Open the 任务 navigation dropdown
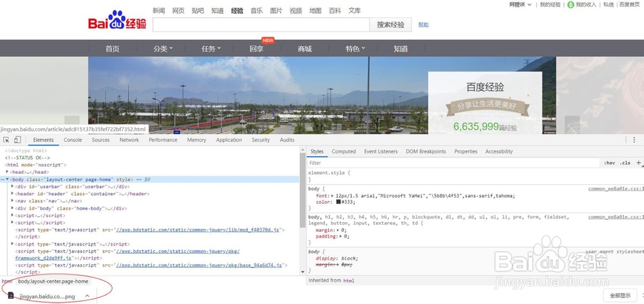Image resolution: width=644 pixels, height=304 pixels. (211, 49)
